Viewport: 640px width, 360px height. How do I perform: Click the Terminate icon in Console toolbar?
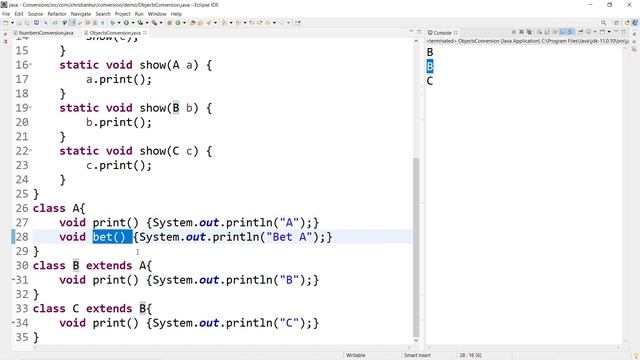pos(514,32)
